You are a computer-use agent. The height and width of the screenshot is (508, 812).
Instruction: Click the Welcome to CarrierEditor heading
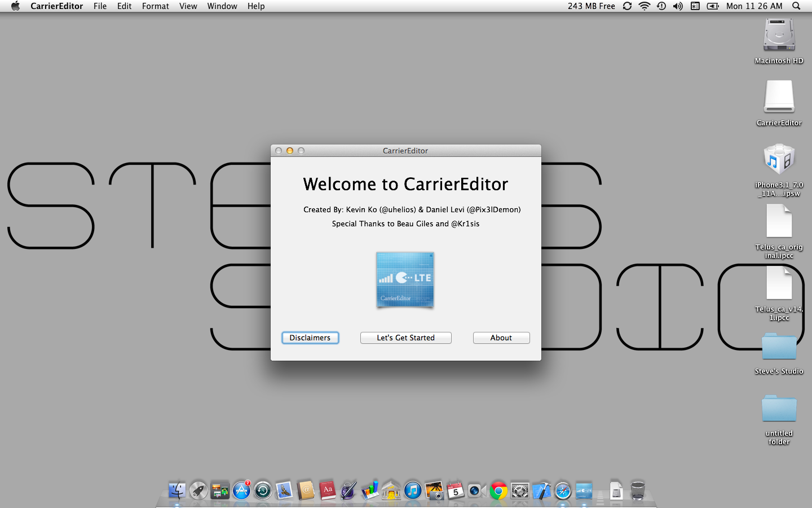(x=405, y=184)
